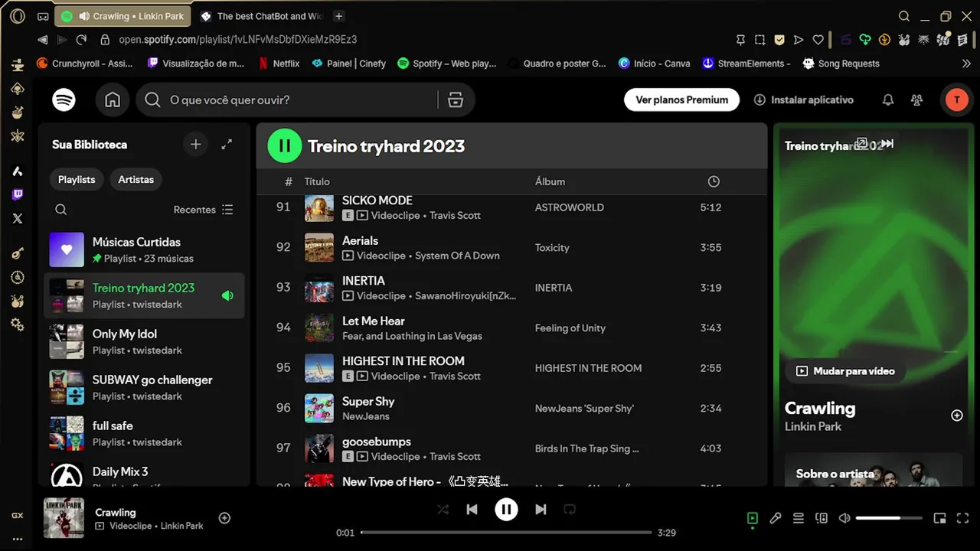Click the Spotify logo
Screen dimensions: 980x551
[x=64, y=99]
